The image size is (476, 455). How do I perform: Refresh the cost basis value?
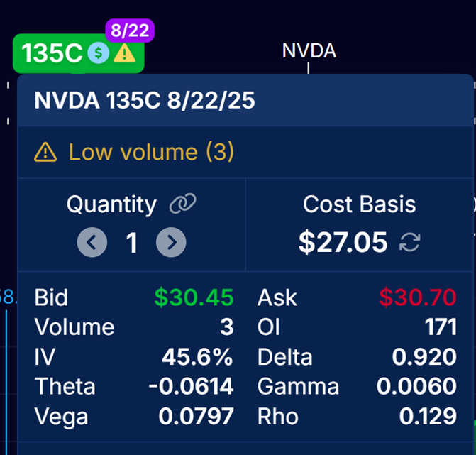tap(409, 243)
